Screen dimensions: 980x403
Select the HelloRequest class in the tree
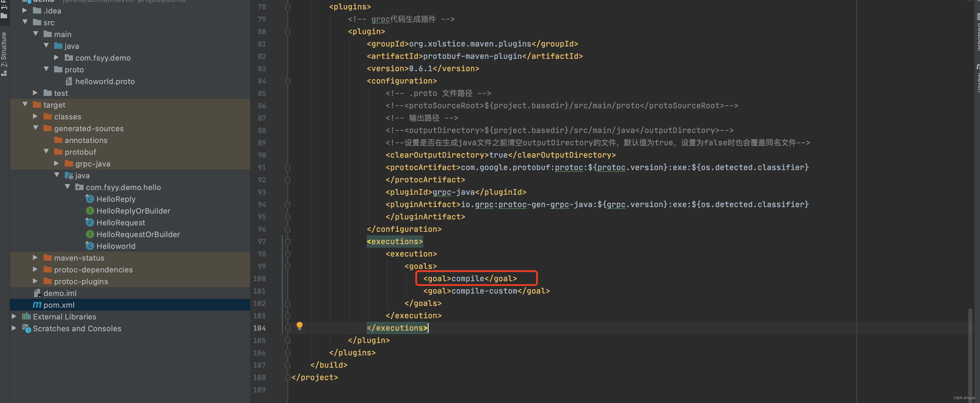121,222
